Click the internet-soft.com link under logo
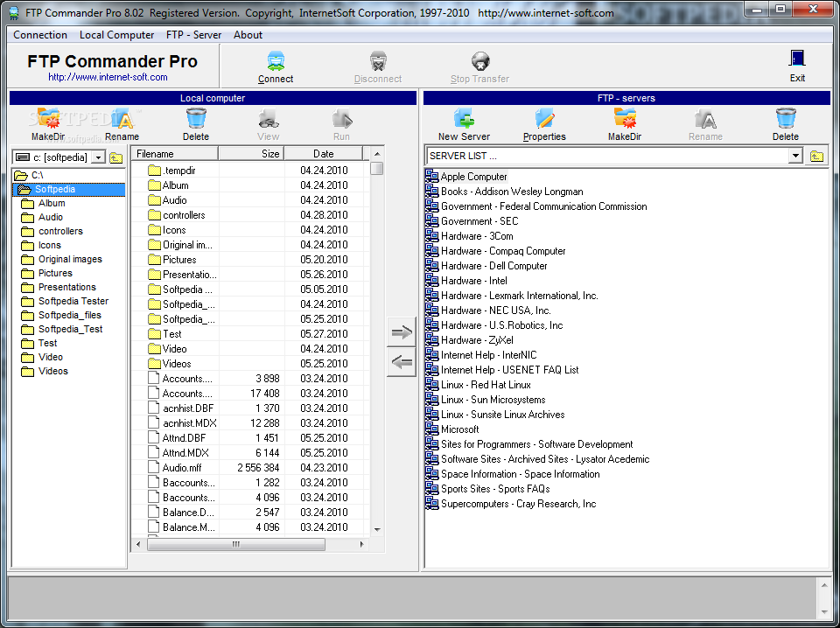Image resolution: width=840 pixels, height=628 pixels. (x=108, y=77)
